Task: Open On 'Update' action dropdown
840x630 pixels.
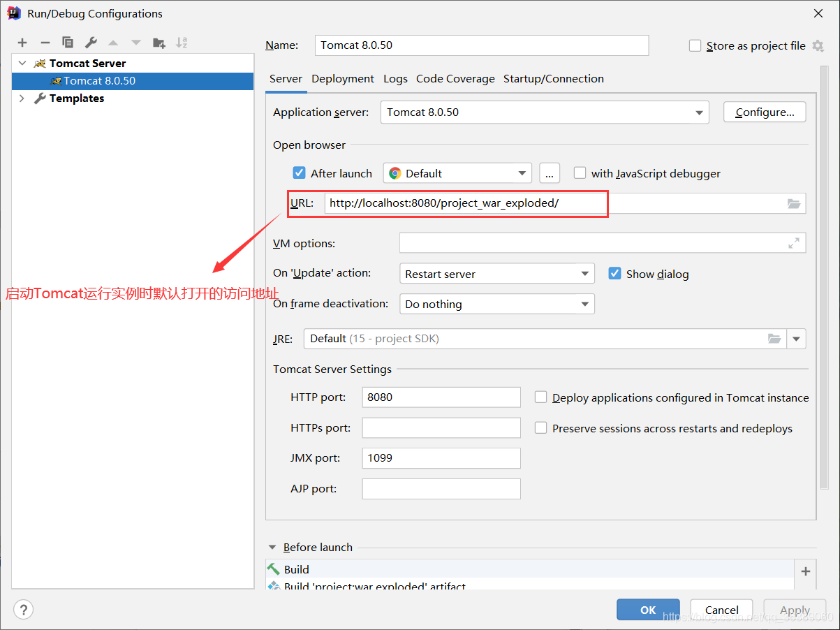Action: point(497,274)
